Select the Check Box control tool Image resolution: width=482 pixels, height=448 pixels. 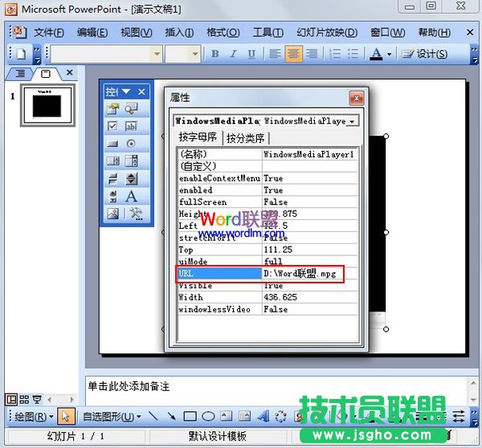112,126
